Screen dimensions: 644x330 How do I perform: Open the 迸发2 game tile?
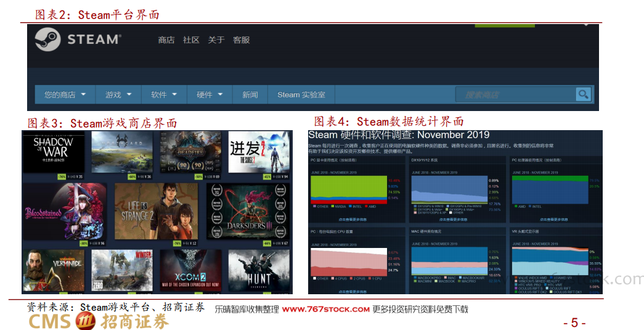[x=258, y=152]
